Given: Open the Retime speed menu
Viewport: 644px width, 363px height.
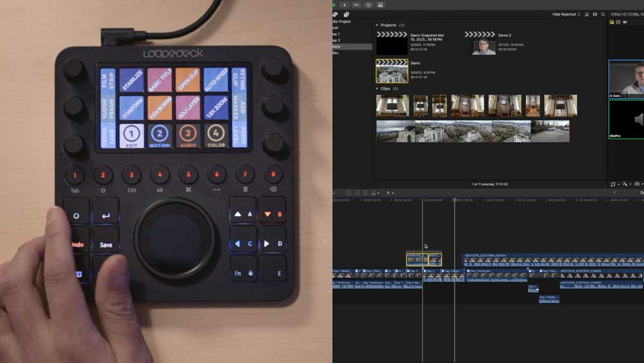Looking at the screenshot, I should coord(638,184).
